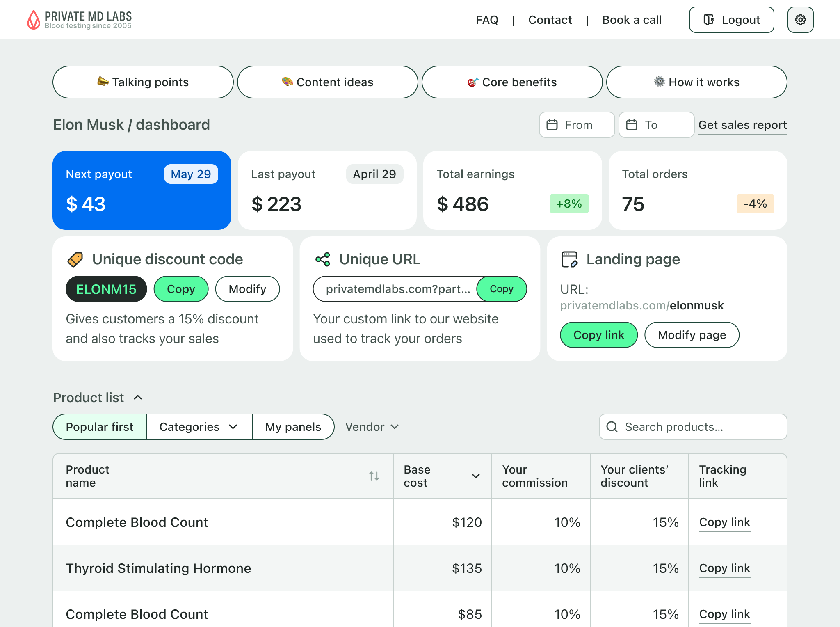Open the Vendor dropdown
This screenshot has width=840, height=627.
[x=371, y=427]
